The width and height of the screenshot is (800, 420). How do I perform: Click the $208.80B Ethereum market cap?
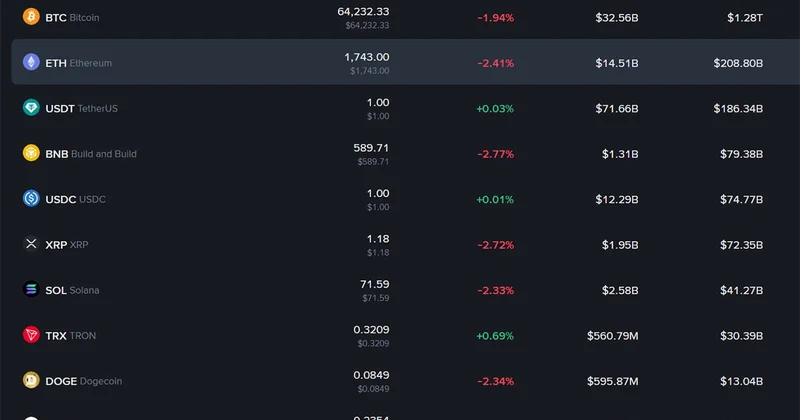click(x=738, y=63)
